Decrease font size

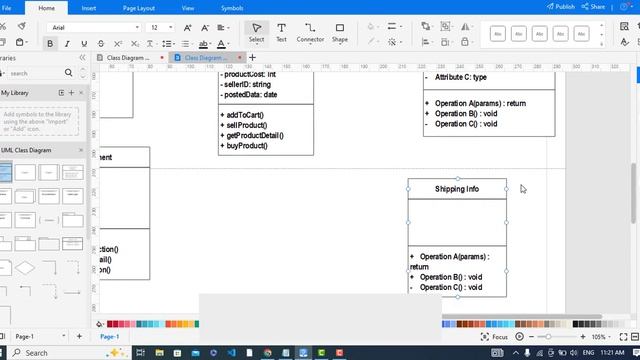[205, 28]
